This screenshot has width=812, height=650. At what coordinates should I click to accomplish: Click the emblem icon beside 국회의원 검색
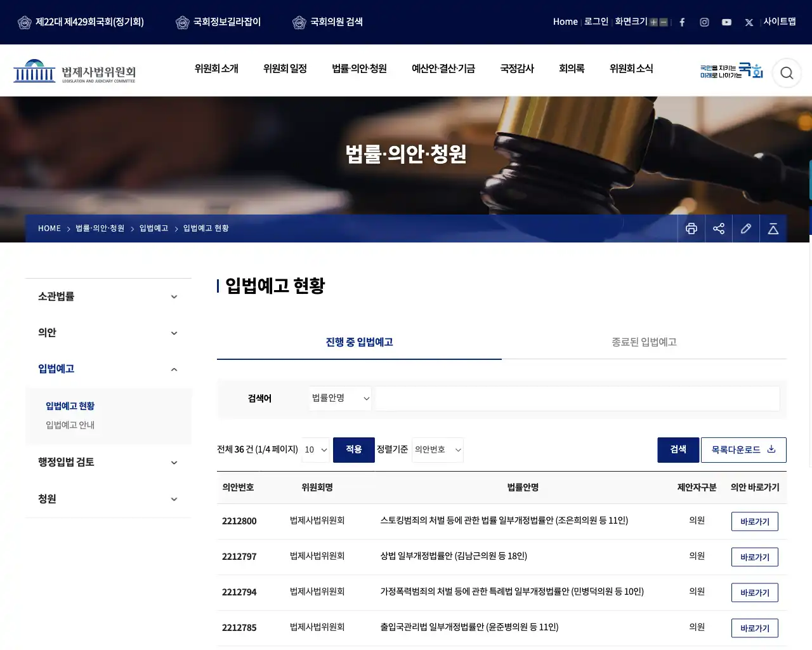coord(299,22)
